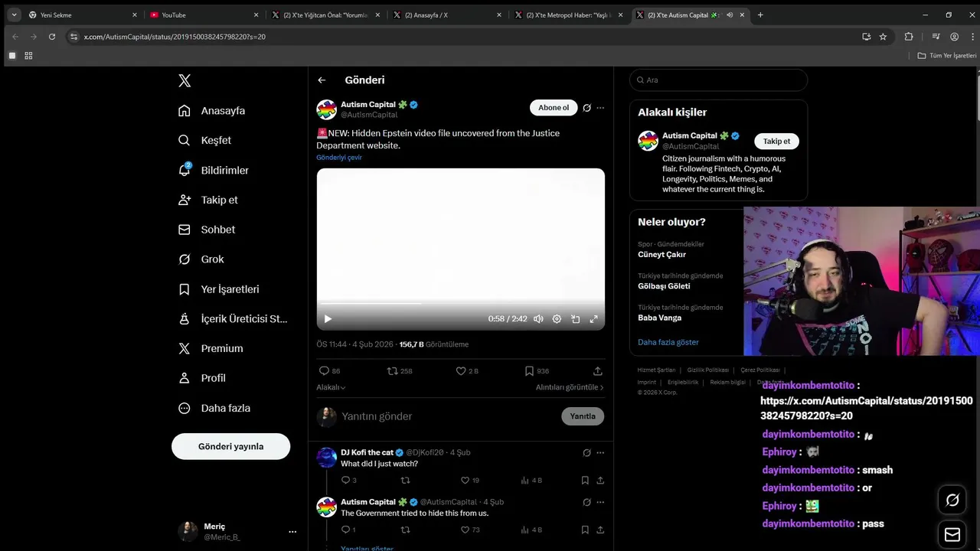Click Abone ol button

(554, 108)
